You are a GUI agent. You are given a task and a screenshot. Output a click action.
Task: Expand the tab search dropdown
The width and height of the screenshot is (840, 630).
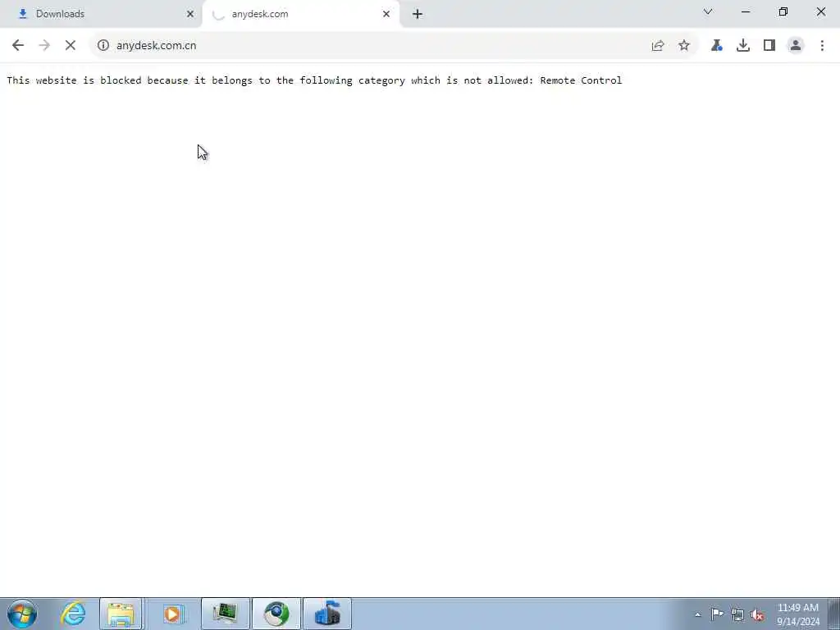[708, 11]
